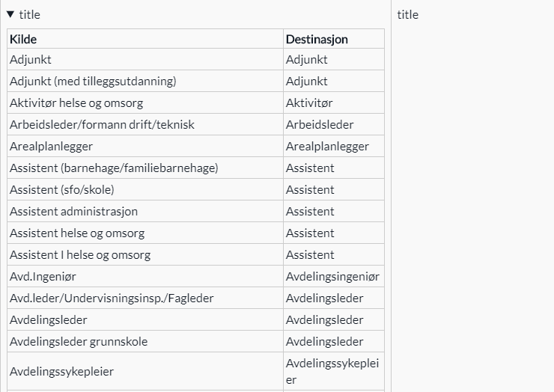
Task: Click Aktivitør helse og omsorg cell
Action: click(76, 103)
